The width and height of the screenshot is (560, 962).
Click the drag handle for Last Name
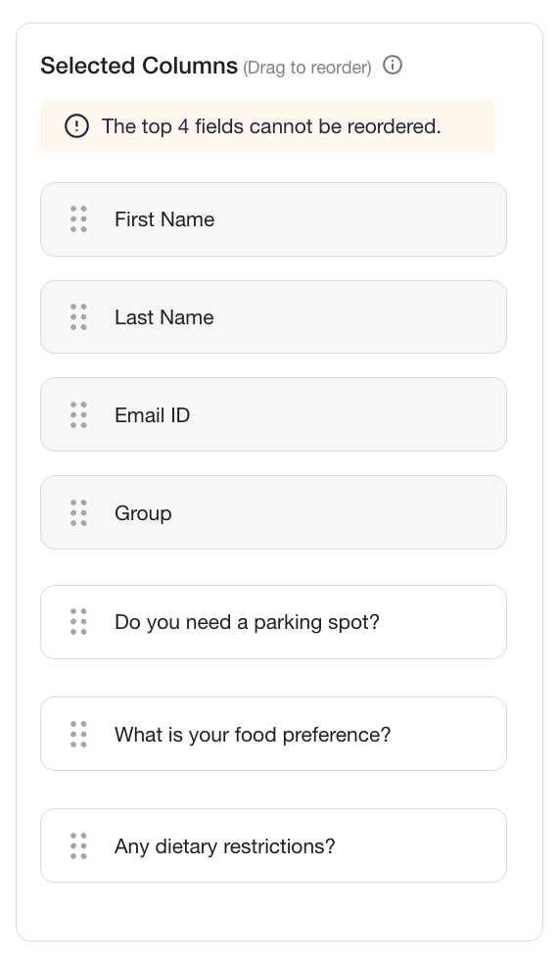pyautogui.click(x=78, y=317)
